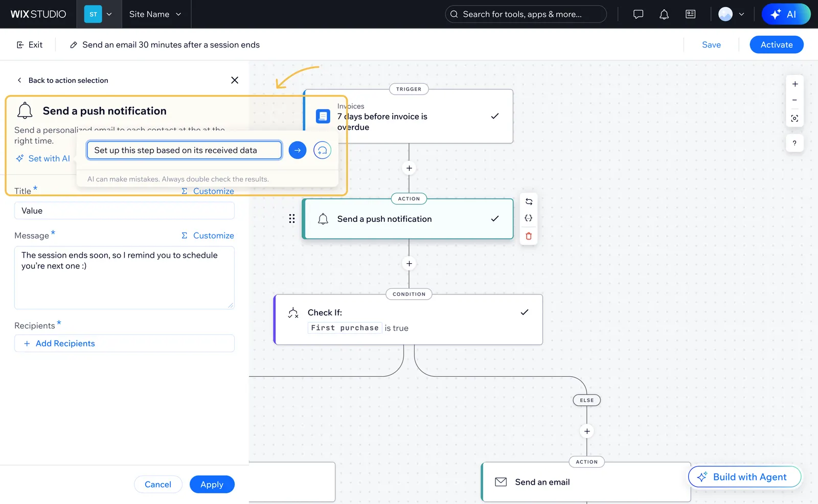Click the bell icon in panel heading
Screen dimensions: 818x504
(25, 110)
